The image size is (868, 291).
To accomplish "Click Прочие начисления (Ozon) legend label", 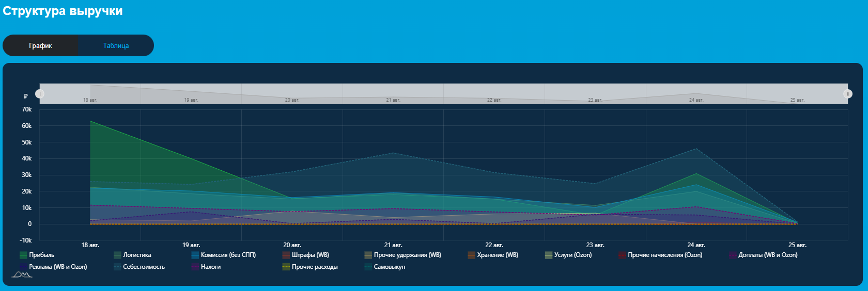I will pyautogui.click(x=664, y=255).
